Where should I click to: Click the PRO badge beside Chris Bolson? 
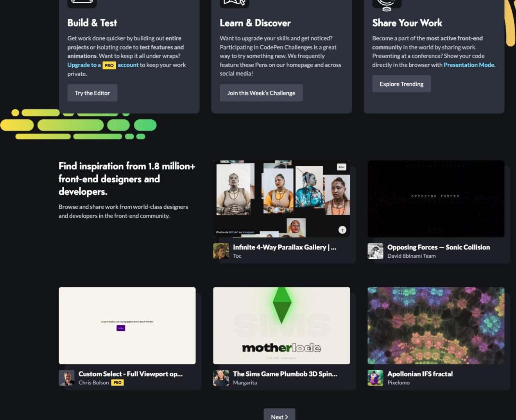117,383
